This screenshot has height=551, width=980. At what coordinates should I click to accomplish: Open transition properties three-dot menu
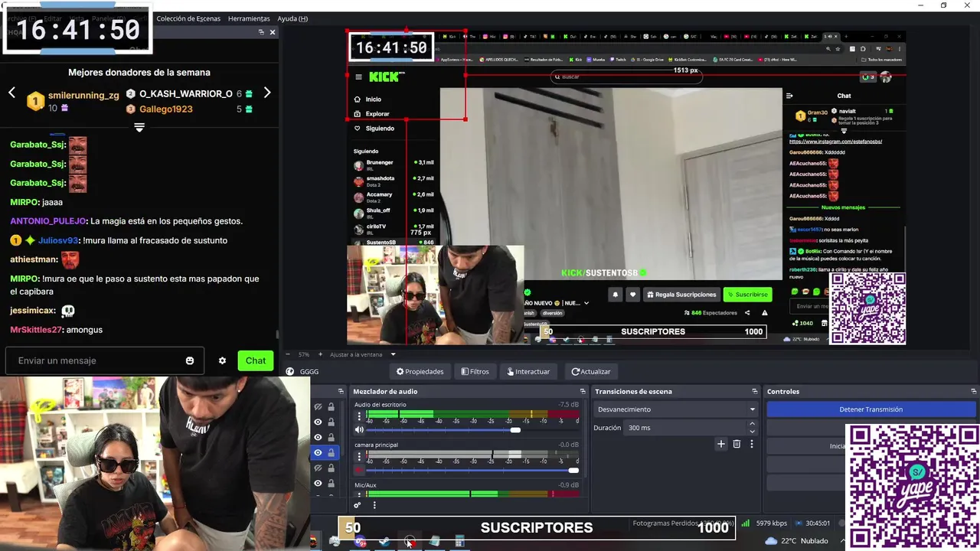tap(752, 444)
